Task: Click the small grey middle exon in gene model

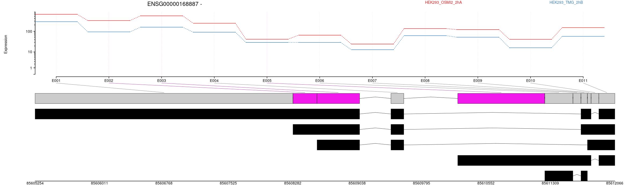Action: [397, 98]
